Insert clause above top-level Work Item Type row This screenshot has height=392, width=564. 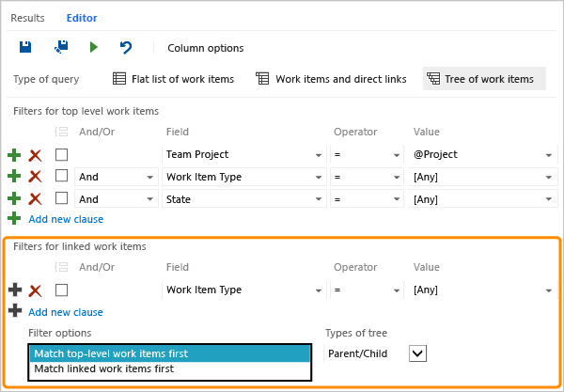(x=14, y=176)
